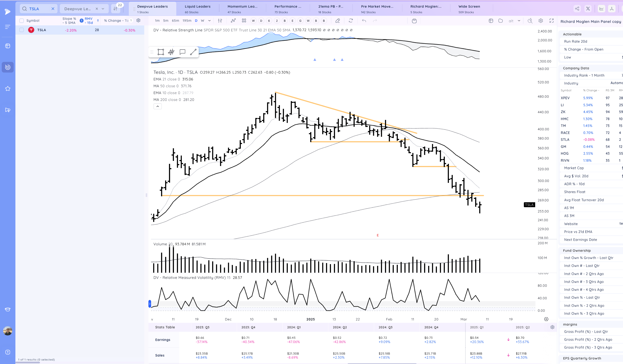Viewport: 623px width, 364px height.
Task: Open the graduation cap learning icon
Action: pyautogui.click(x=8, y=309)
